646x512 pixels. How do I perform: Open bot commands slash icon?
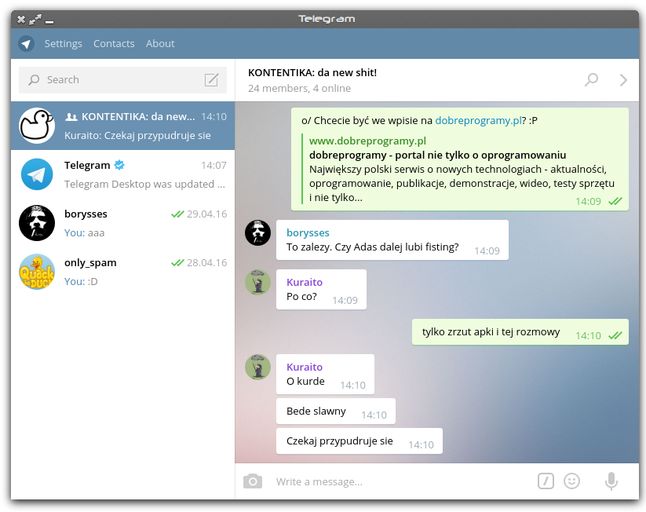[x=545, y=481]
